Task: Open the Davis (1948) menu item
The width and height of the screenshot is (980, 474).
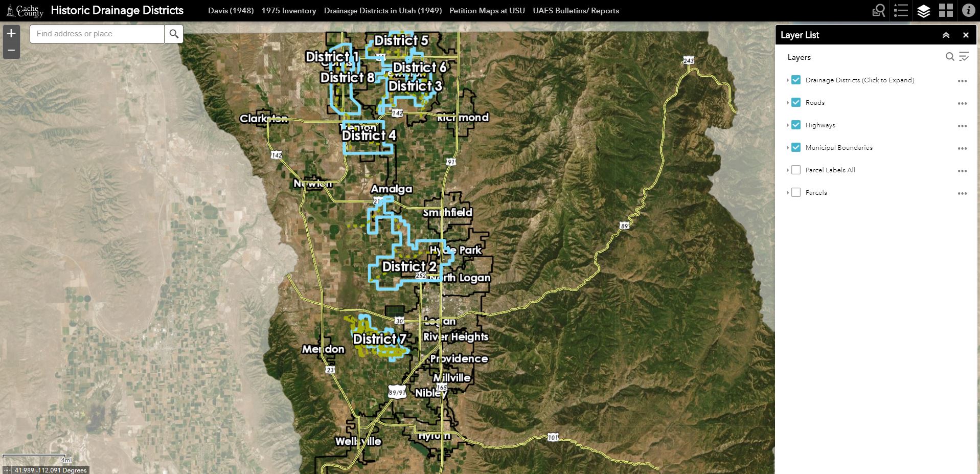Action: pos(231,10)
